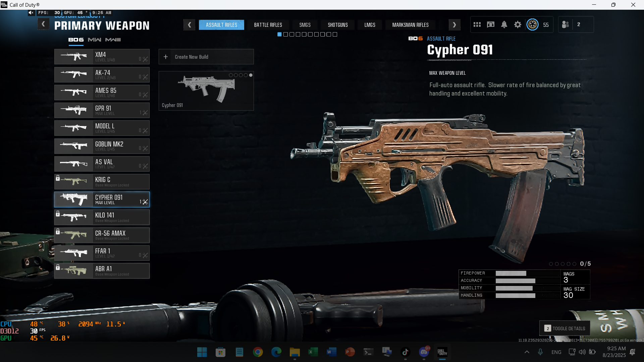The height and width of the screenshot is (362, 644).
Task: Open the settings gear icon
Action: (x=518, y=24)
